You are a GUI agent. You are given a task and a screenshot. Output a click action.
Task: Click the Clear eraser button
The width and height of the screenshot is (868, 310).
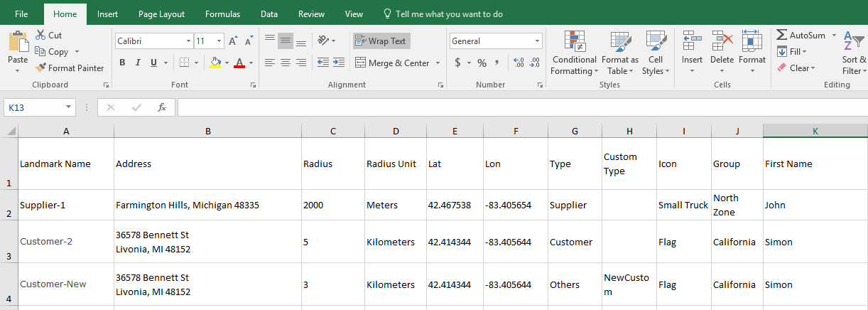[796, 68]
